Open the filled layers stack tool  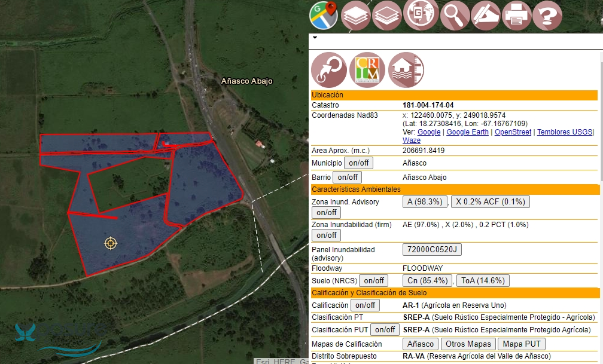click(356, 15)
